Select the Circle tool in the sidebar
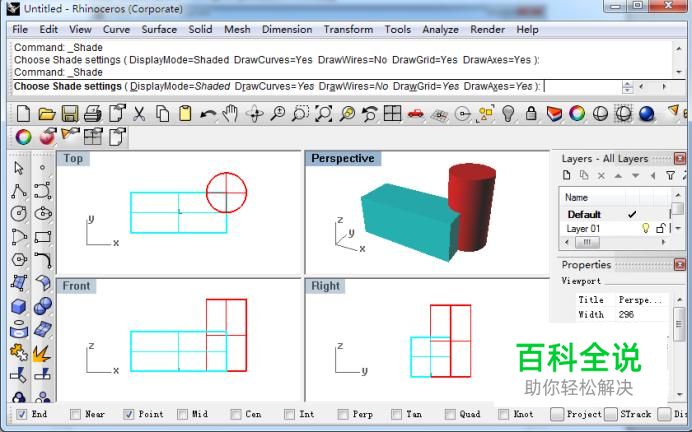692x432 pixels. [x=19, y=214]
